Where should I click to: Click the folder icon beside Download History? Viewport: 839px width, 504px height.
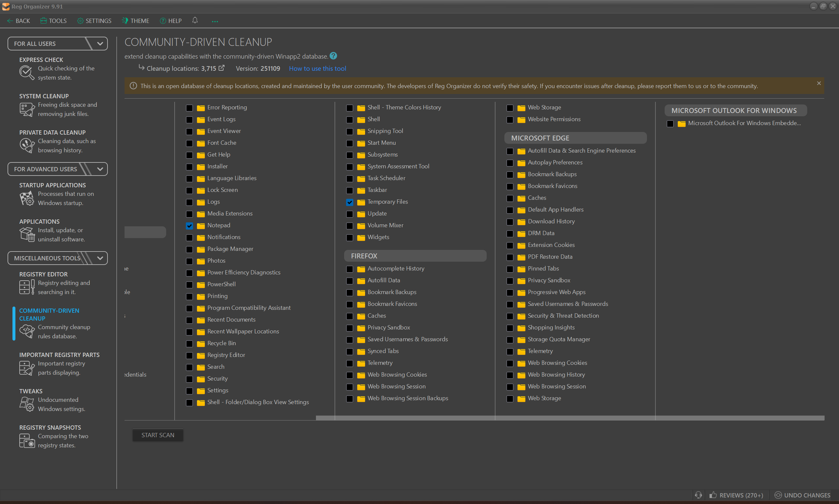point(521,222)
